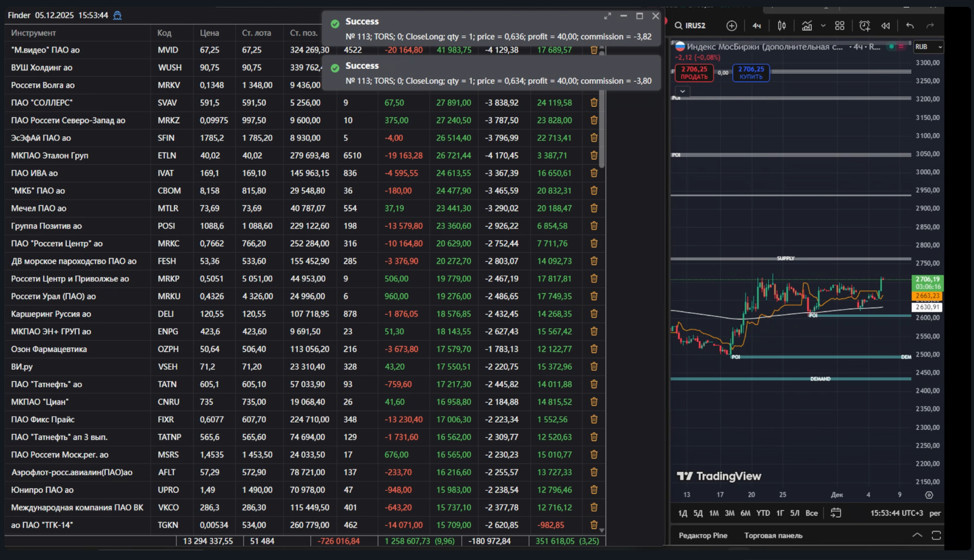Redo the last chart action
The height and width of the screenshot is (560, 974).
[x=930, y=26]
